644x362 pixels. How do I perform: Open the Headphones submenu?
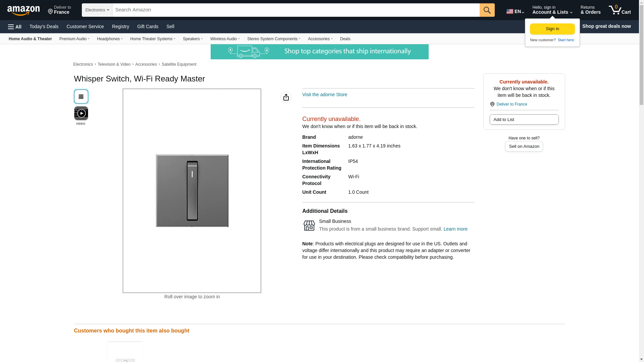point(110,39)
